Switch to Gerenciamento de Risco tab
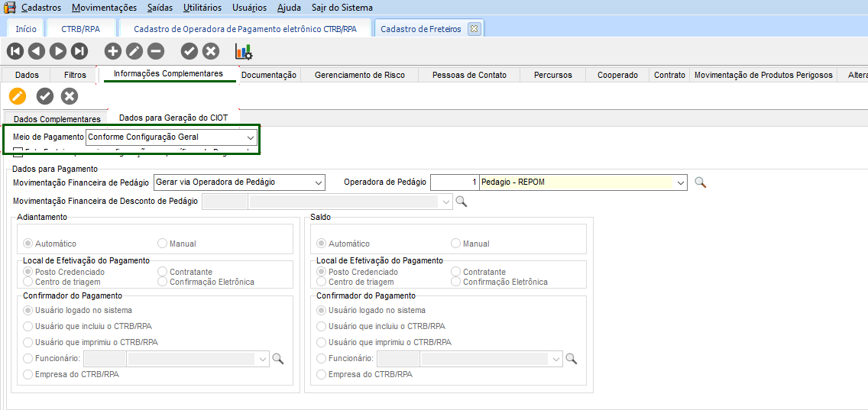The height and width of the screenshot is (410, 868). [360, 75]
